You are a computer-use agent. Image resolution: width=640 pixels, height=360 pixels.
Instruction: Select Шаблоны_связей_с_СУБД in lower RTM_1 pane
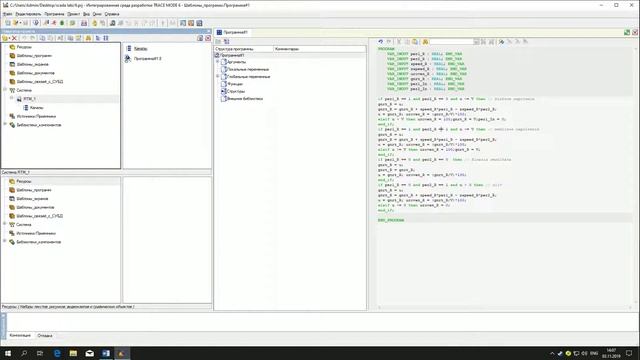(40, 216)
